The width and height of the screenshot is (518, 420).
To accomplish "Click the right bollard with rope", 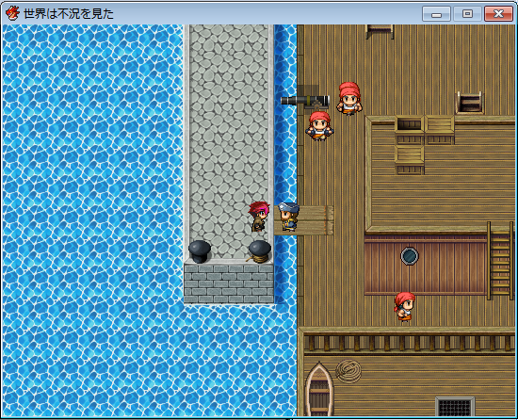I will (x=260, y=251).
